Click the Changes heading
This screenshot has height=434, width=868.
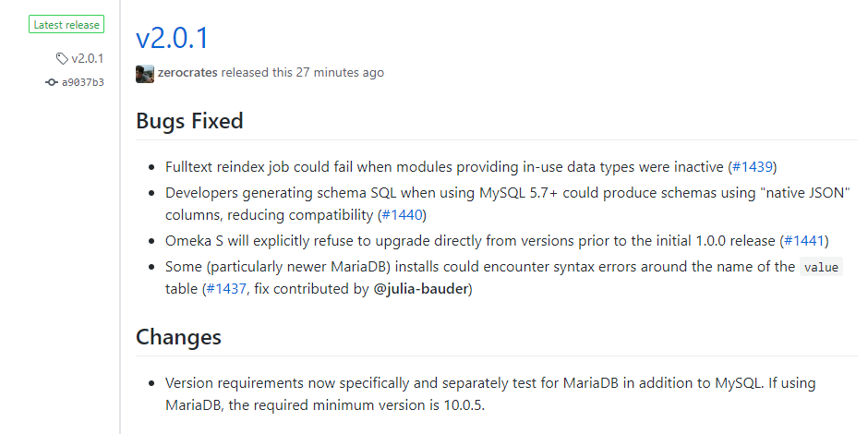pyautogui.click(x=178, y=336)
